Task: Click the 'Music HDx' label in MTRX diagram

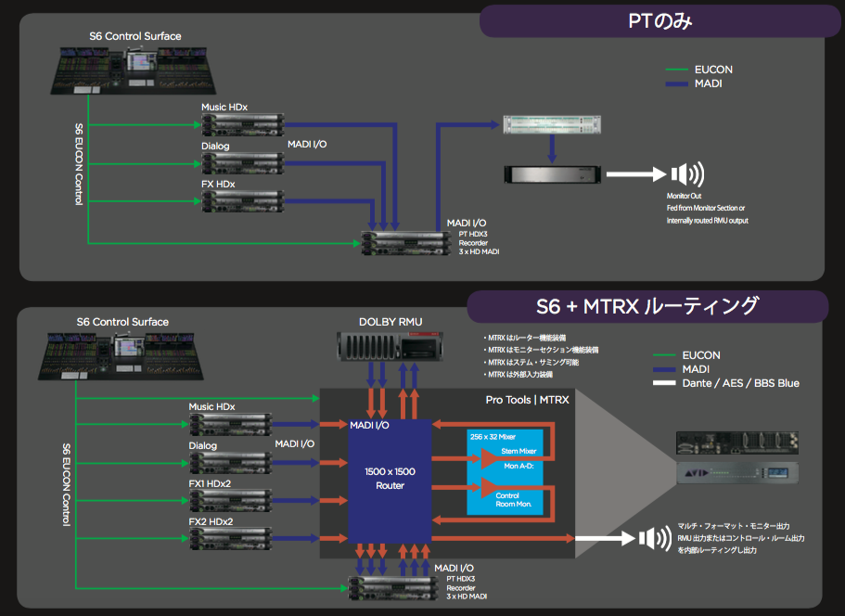Action: pyautogui.click(x=211, y=406)
